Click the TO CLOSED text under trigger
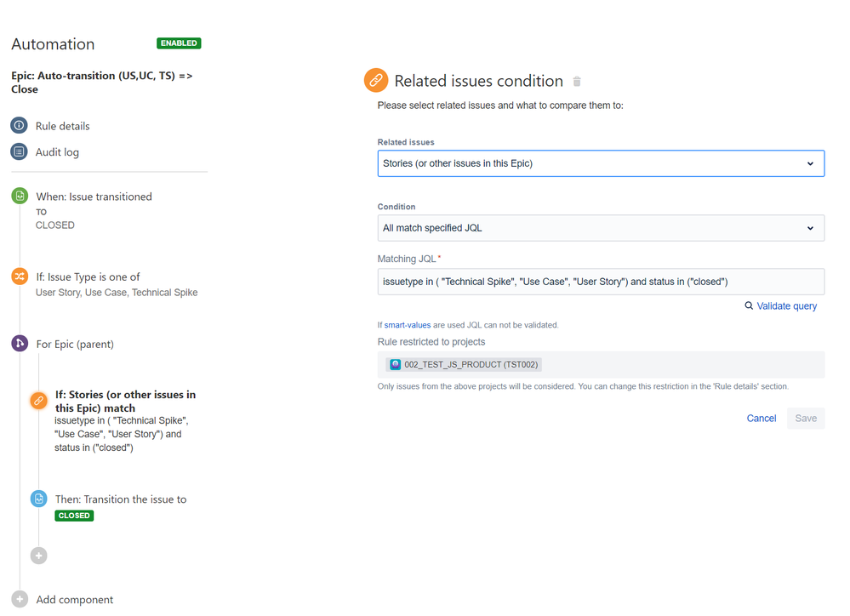 point(54,219)
